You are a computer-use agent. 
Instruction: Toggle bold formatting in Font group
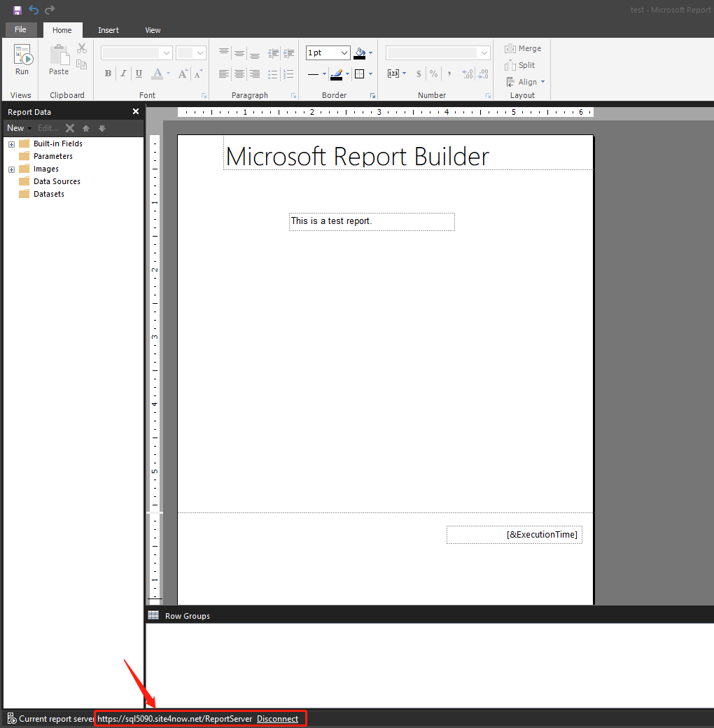pos(107,73)
